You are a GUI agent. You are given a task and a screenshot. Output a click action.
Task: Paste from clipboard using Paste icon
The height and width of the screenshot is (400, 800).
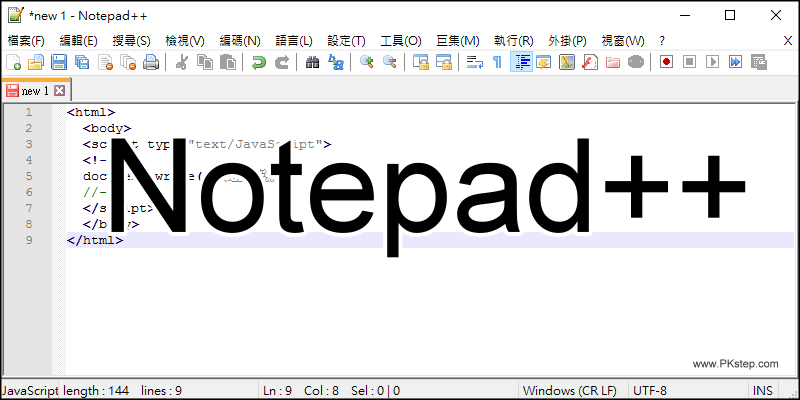point(228,62)
